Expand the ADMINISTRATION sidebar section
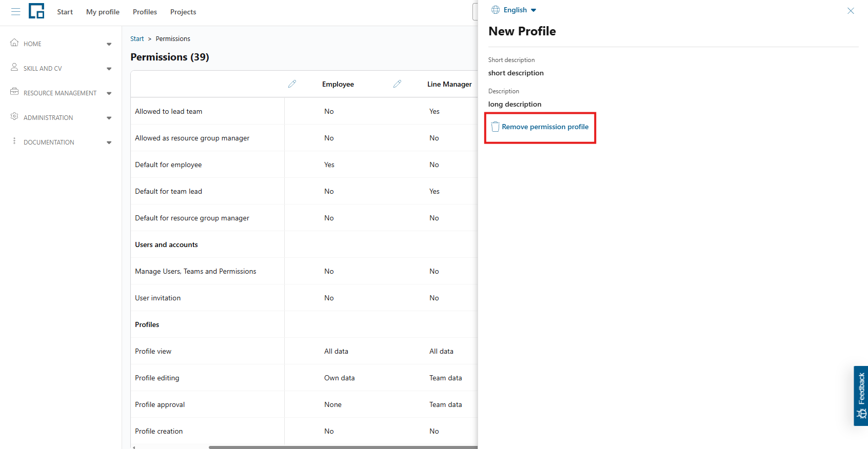Image resolution: width=868 pixels, height=449 pixels. [x=109, y=118]
